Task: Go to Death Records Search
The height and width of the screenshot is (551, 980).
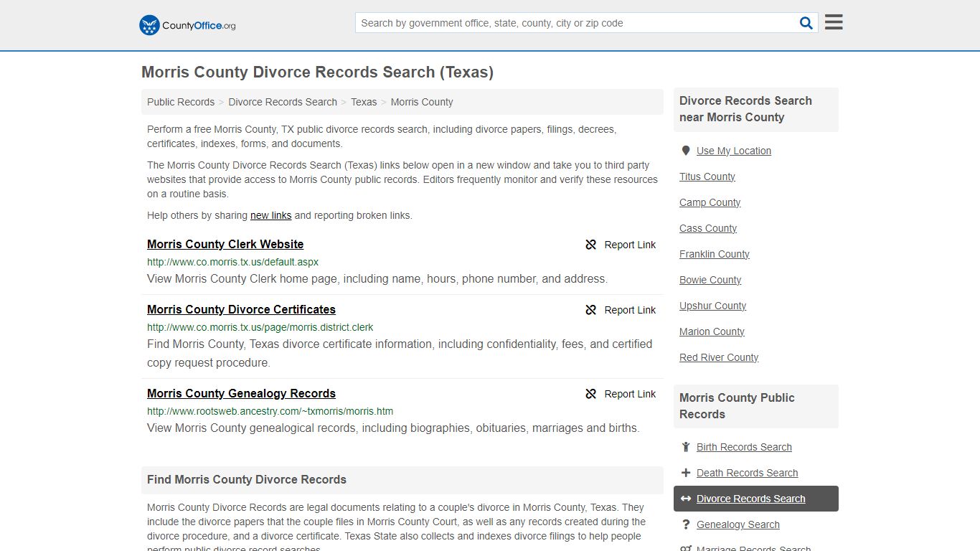Action: click(x=747, y=473)
